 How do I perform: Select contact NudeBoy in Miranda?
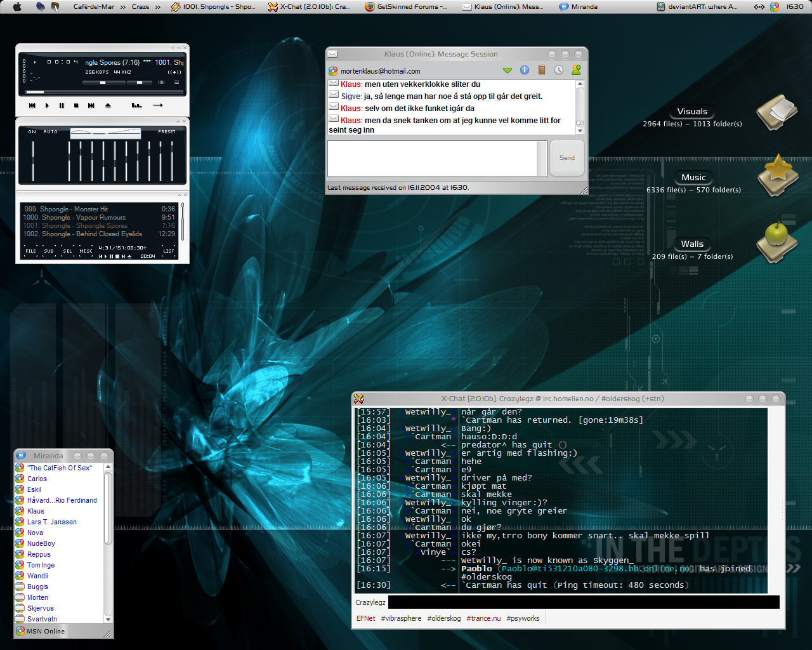coord(41,543)
